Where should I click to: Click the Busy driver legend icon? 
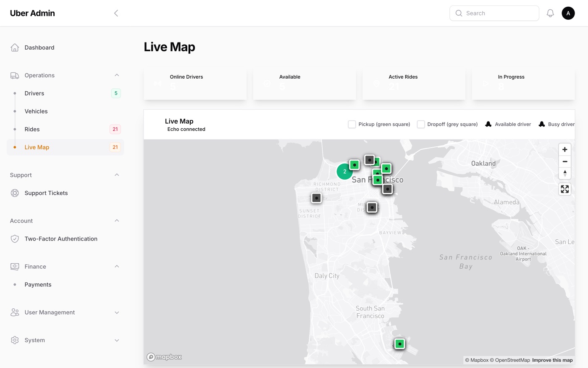pyautogui.click(x=542, y=124)
